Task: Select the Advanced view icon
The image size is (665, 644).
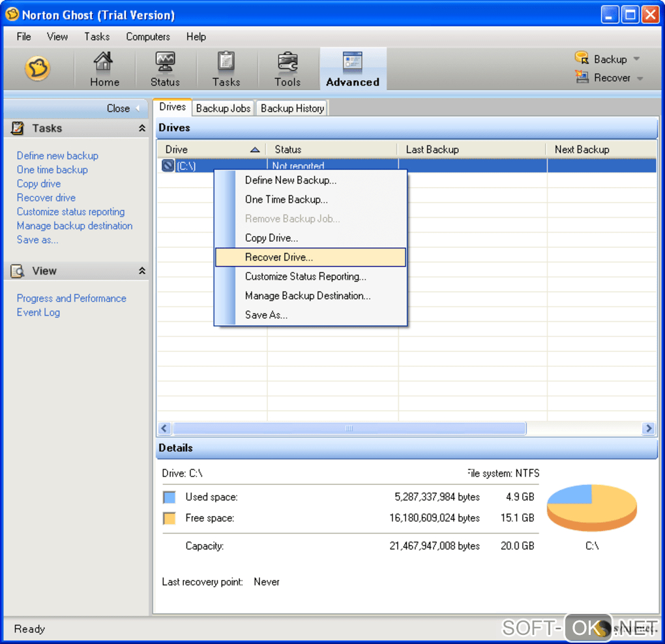Action: [353, 62]
